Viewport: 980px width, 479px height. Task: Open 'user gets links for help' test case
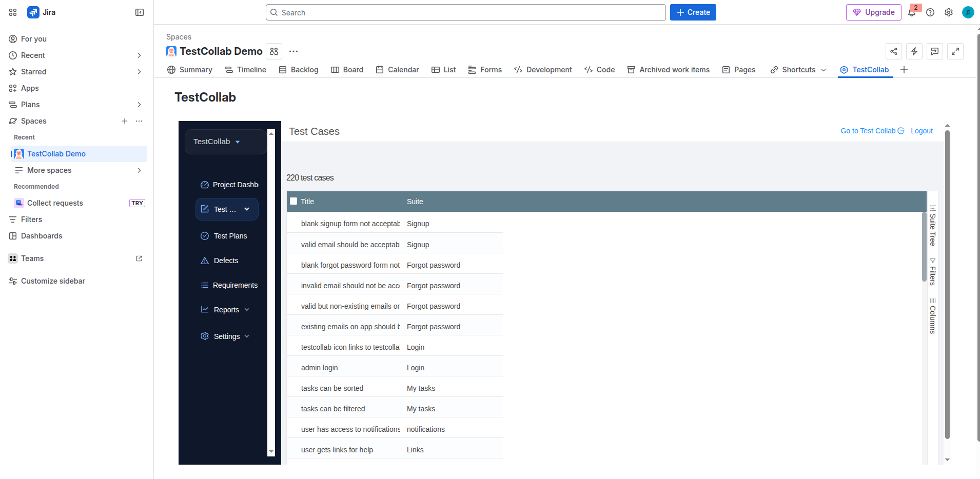coord(337,450)
